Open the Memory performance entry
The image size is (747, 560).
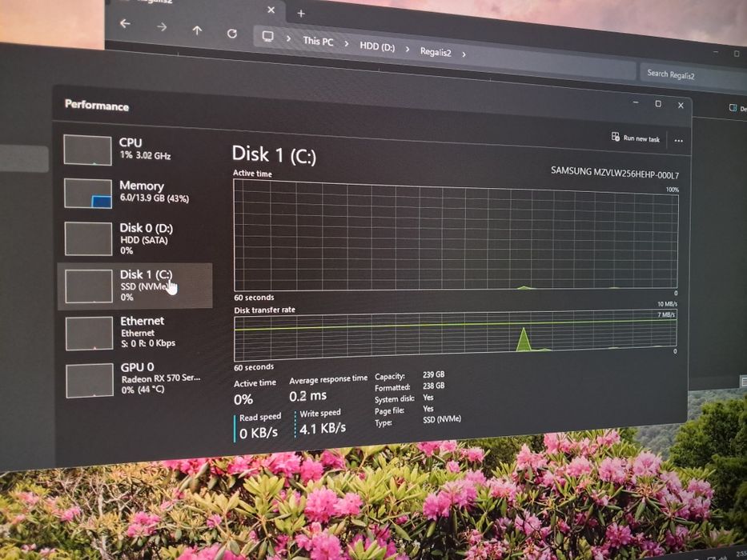(136, 193)
